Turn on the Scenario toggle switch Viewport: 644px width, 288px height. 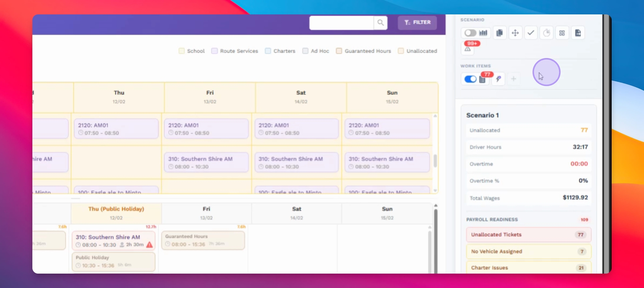point(470,33)
